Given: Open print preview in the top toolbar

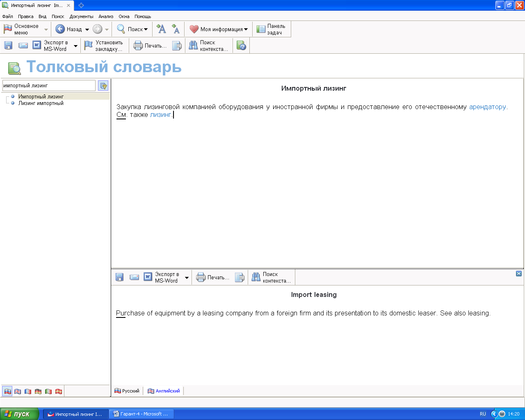Looking at the screenshot, I should pyautogui.click(x=177, y=46).
